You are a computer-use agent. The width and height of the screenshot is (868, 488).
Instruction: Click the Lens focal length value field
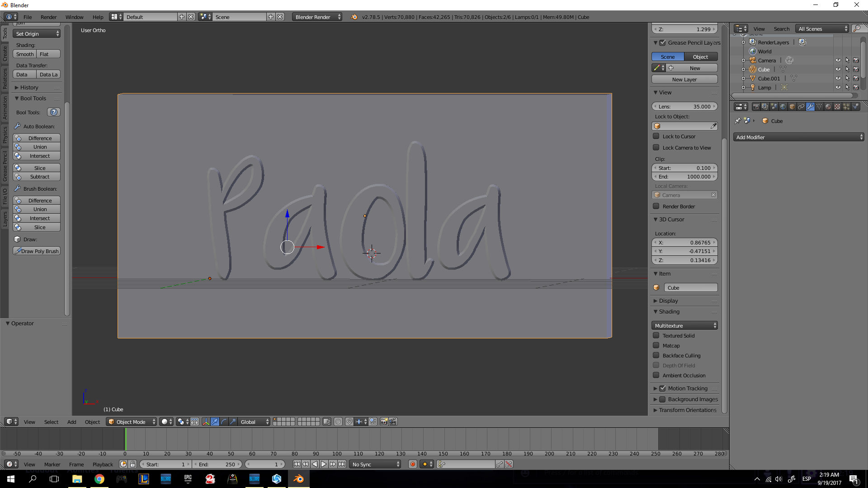pos(684,106)
